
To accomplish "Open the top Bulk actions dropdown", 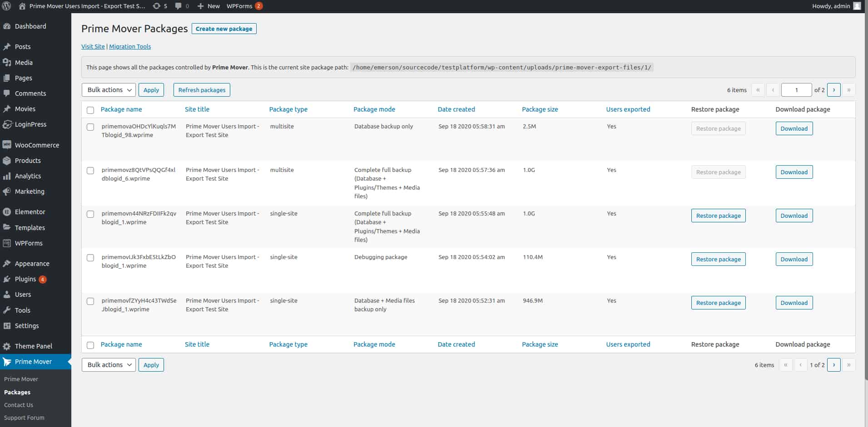I will pyautogui.click(x=109, y=90).
